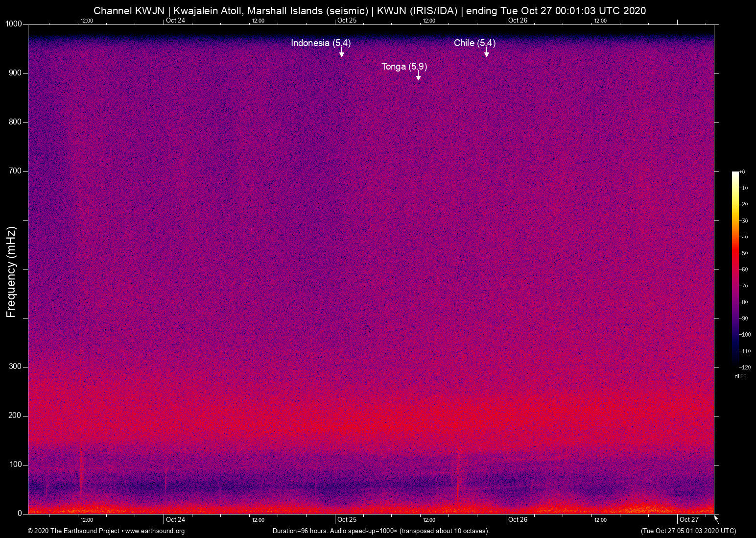
Task: Click the 800 frequency axis label
Action: [15, 122]
